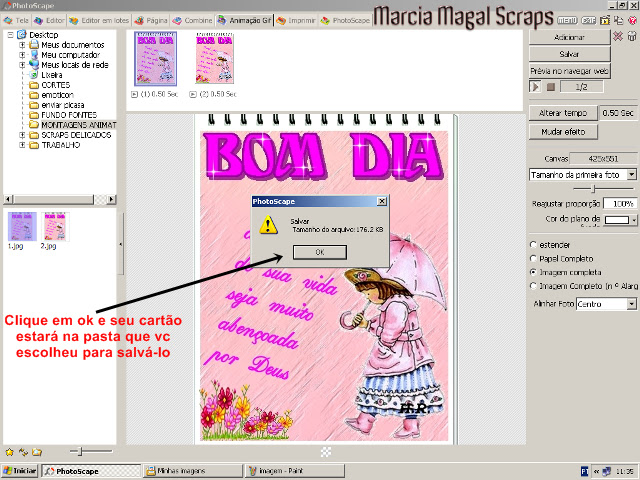The image size is (640, 480).
Task: Click the frame (2) 0.50 Sec time label
Action: (x=218, y=94)
